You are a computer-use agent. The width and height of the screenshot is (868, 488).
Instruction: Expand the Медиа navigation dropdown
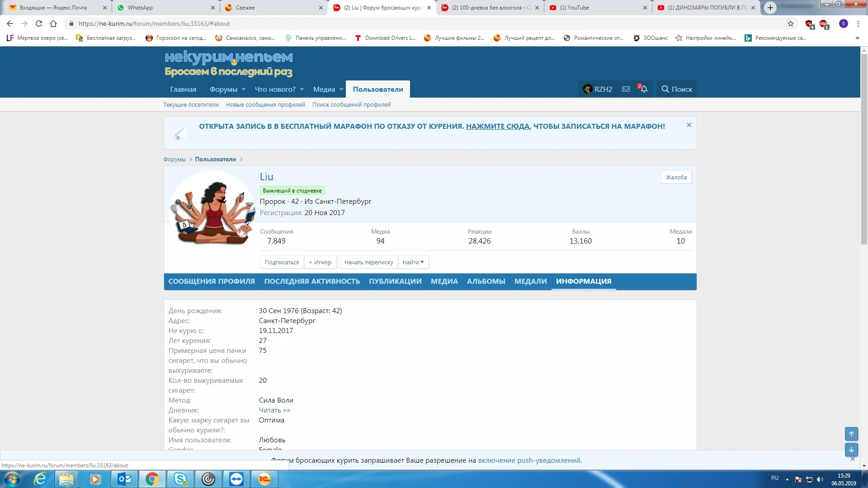[341, 89]
